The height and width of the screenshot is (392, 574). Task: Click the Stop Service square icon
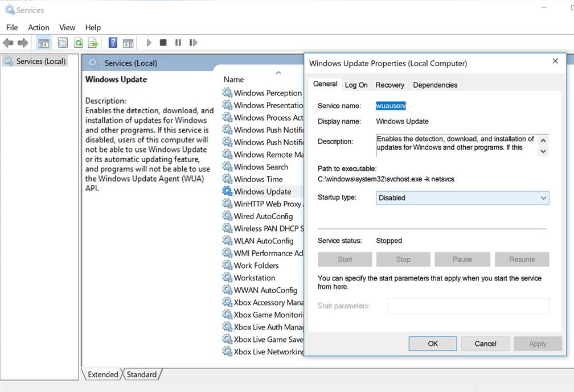(x=163, y=43)
